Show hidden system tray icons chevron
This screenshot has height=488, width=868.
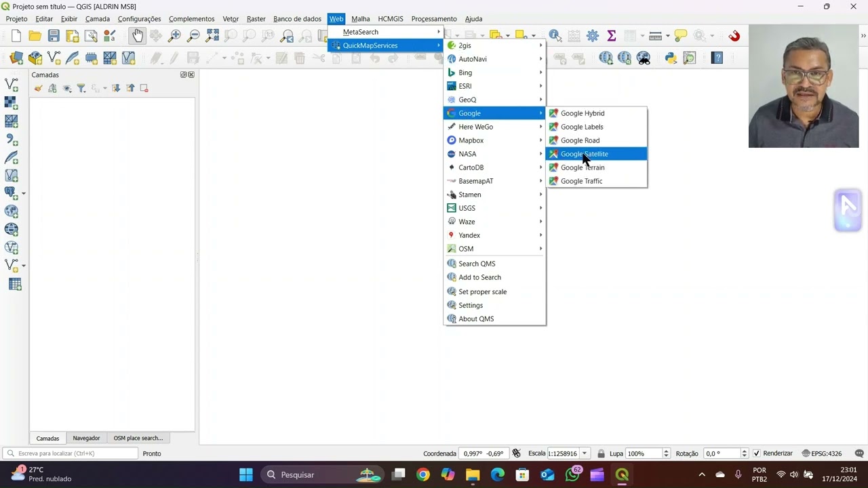click(x=702, y=474)
